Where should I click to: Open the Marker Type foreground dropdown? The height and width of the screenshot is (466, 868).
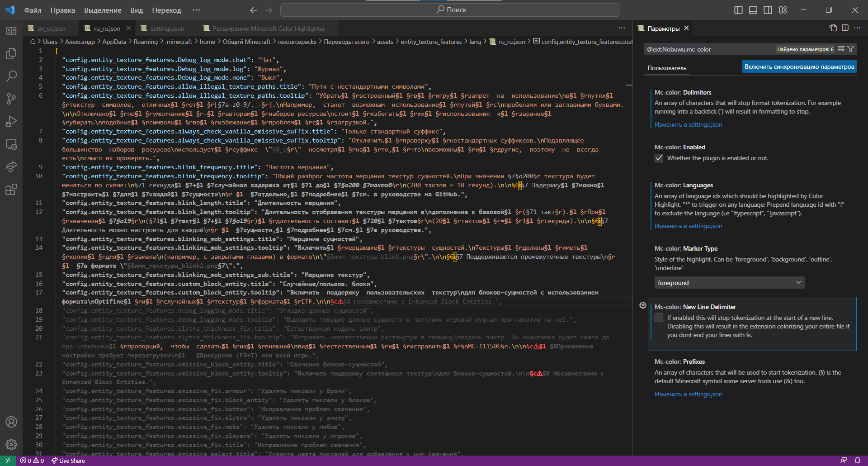click(x=729, y=282)
